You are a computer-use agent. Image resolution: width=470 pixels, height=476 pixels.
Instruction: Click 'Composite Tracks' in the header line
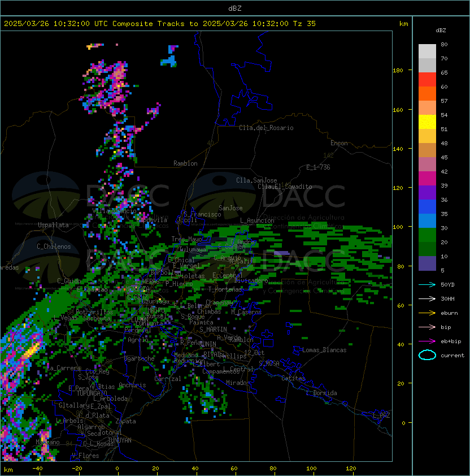pos(149,24)
